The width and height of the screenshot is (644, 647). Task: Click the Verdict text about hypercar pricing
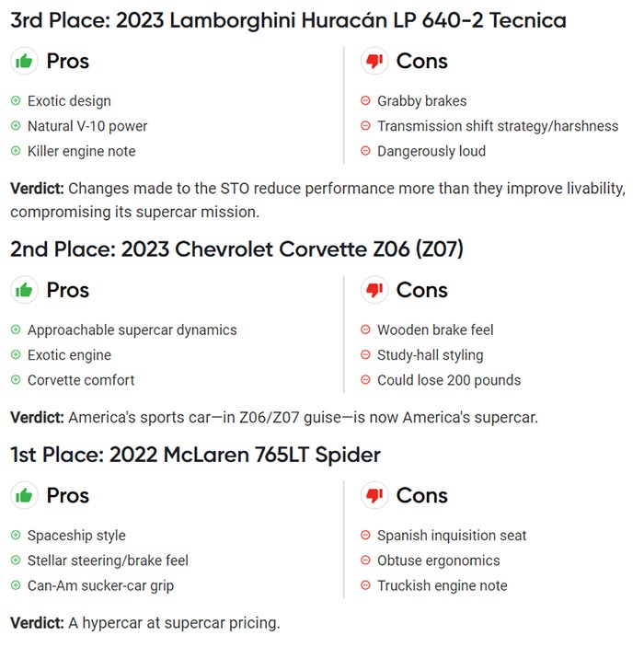point(145,623)
